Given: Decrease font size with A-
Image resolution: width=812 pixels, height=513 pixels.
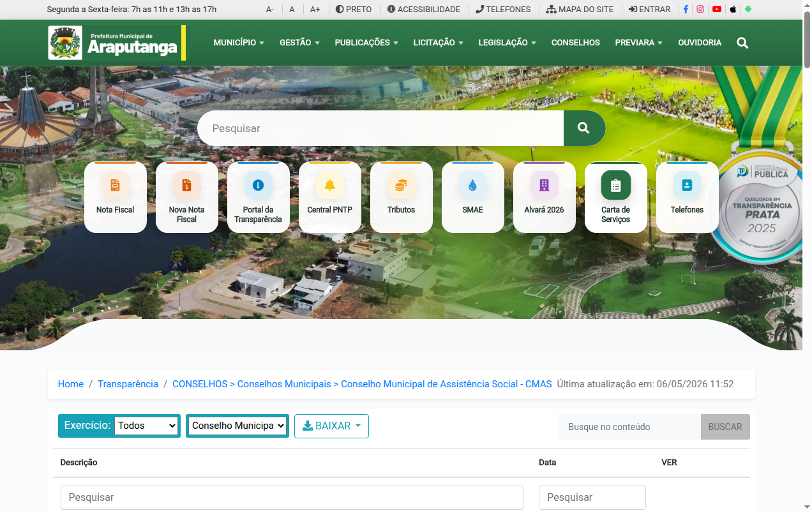Looking at the screenshot, I should click(x=270, y=10).
